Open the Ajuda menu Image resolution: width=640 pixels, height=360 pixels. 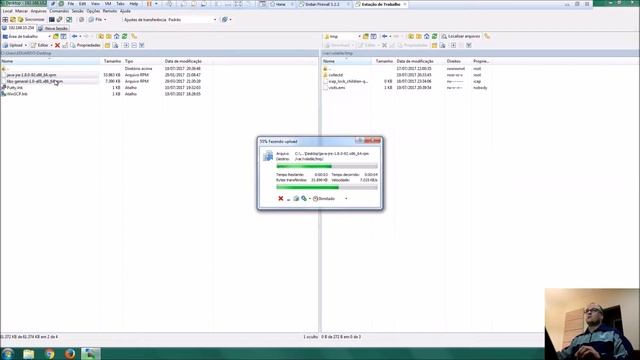pos(125,11)
